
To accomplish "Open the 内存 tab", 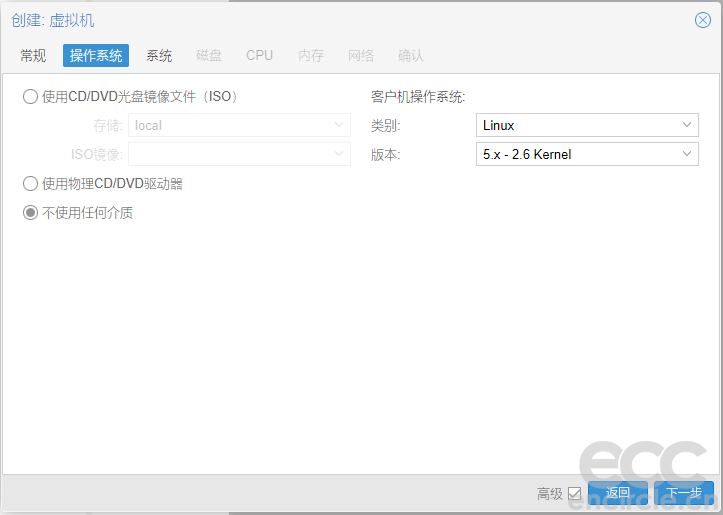I will click(311, 56).
